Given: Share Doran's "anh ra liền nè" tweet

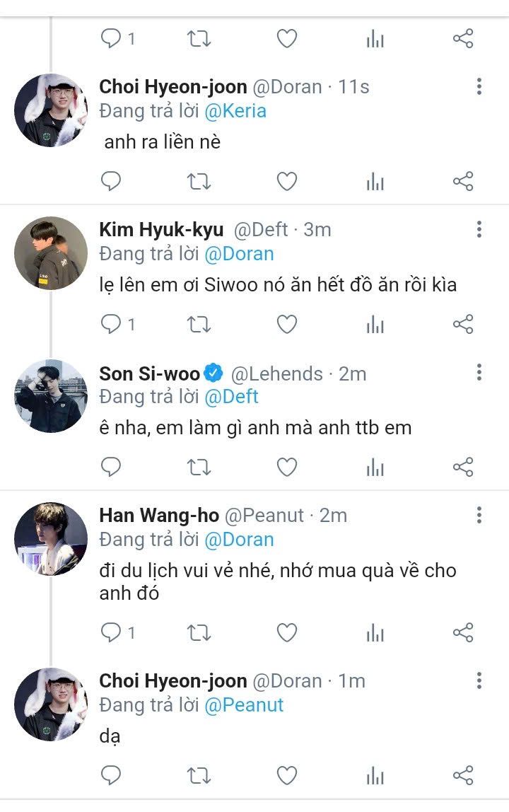Looking at the screenshot, I should point(462,182).
